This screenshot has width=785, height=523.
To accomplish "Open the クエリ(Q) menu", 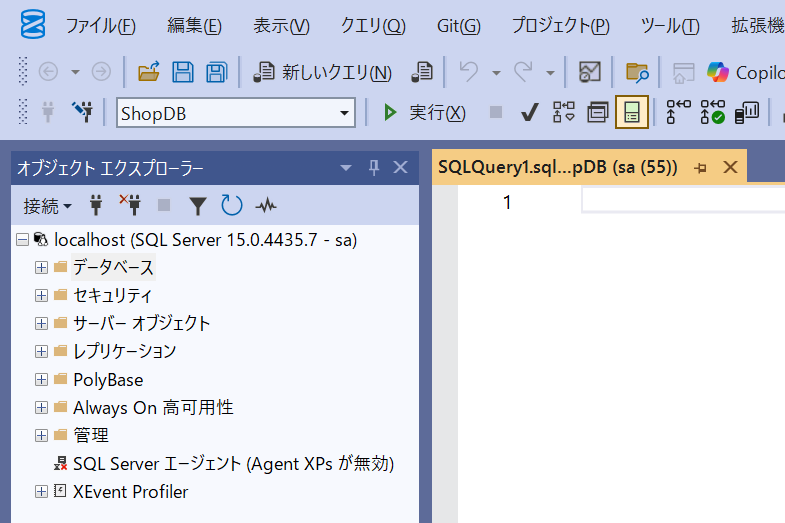I will tap(373, 26).
